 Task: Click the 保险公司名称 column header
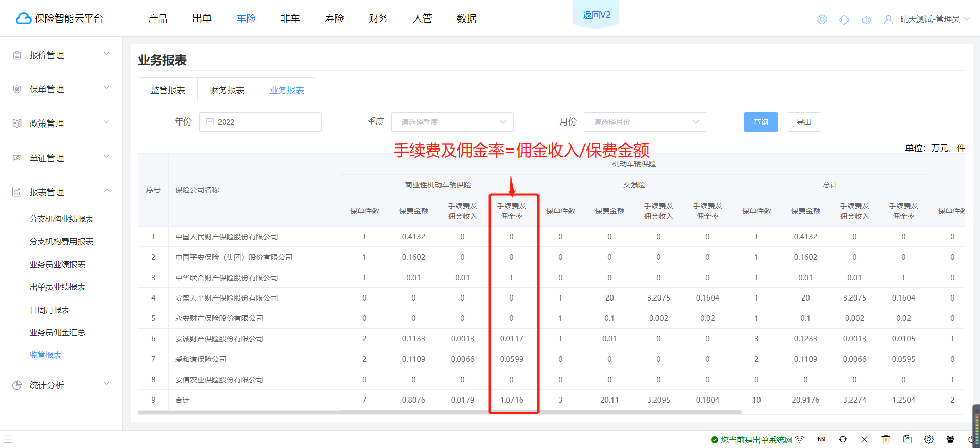click(197, 190)
